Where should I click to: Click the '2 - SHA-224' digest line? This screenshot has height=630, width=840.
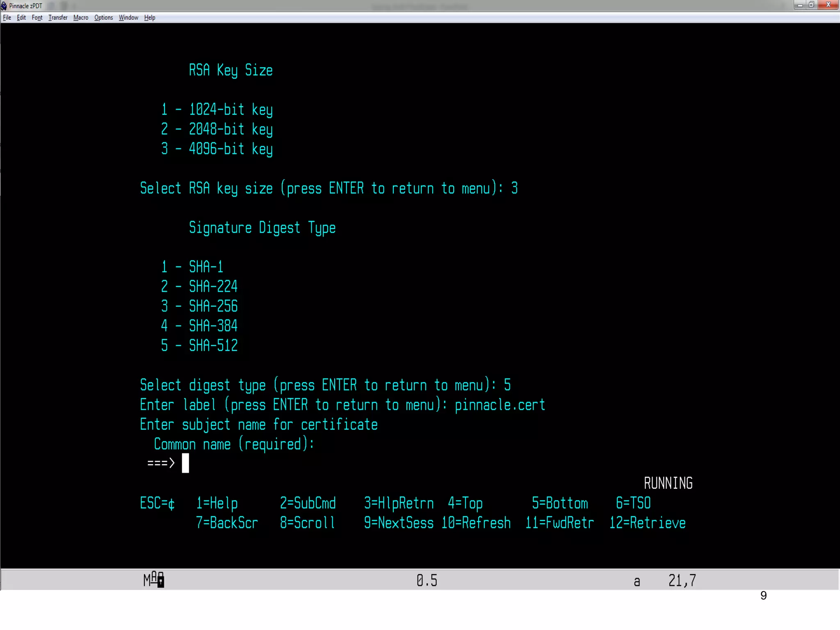[199, 287]
